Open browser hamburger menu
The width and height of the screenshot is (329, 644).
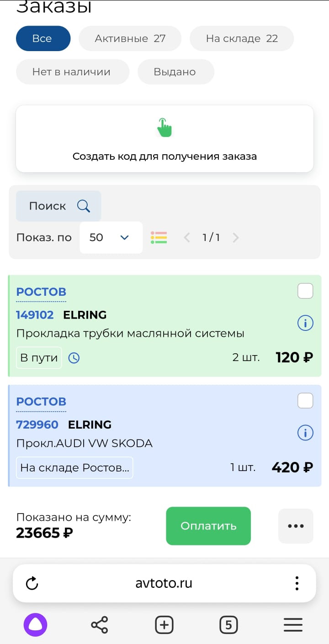[293, 624]
